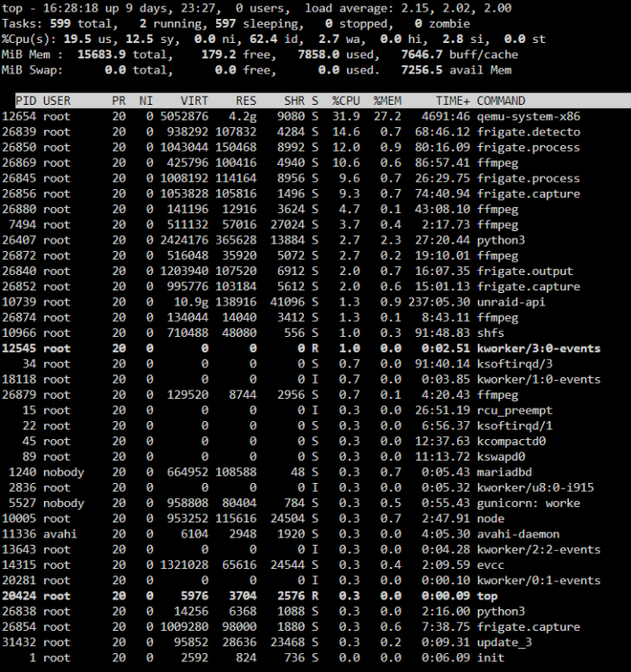Click python3 command with PID 26838

pos(501,612)
